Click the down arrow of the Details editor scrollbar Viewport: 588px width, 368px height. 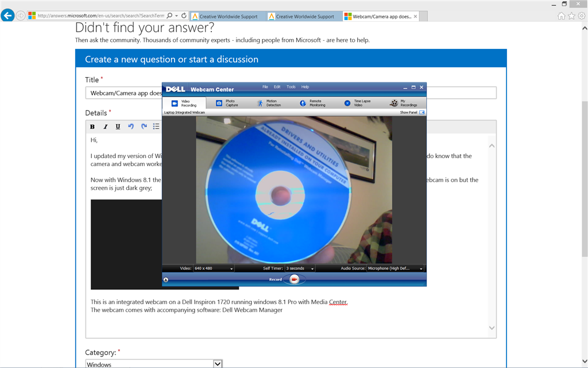[492, 328]
